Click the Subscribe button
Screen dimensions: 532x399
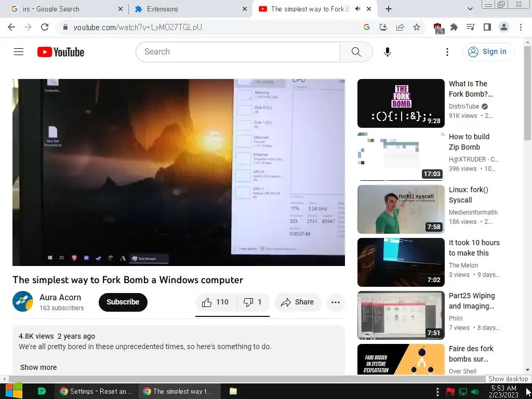point(123,302)
